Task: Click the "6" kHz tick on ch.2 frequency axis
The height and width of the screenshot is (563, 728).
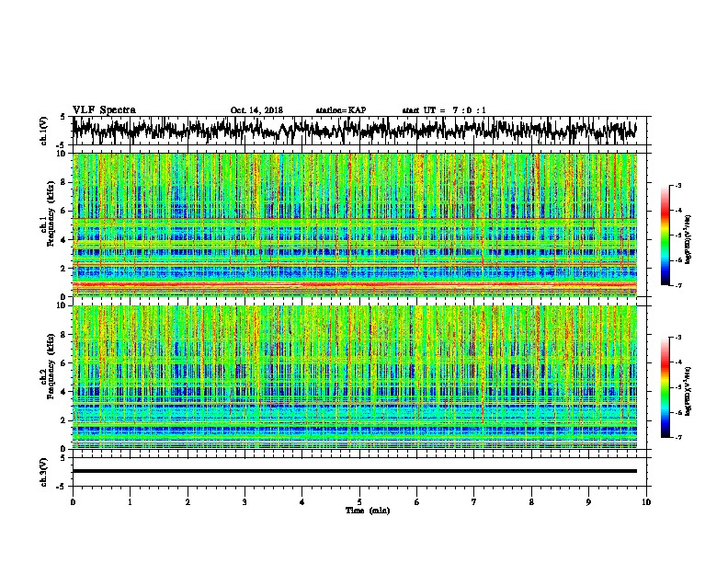Action: [x=63, y=363]
